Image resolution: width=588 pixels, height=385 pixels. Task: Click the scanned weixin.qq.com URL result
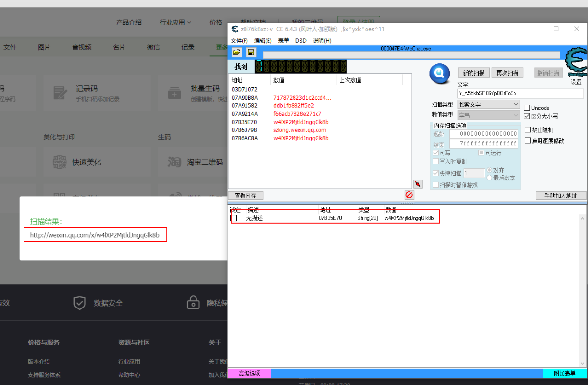[x=95, y=235]
